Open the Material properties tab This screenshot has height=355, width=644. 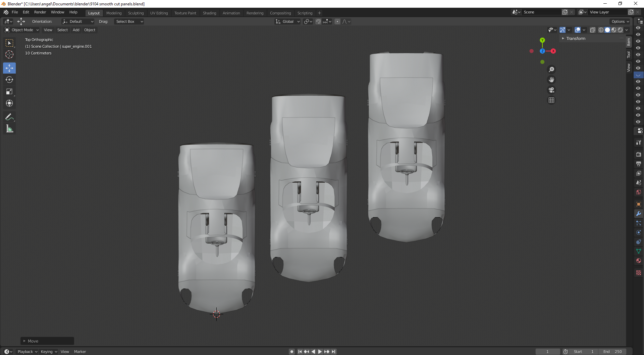638,261
